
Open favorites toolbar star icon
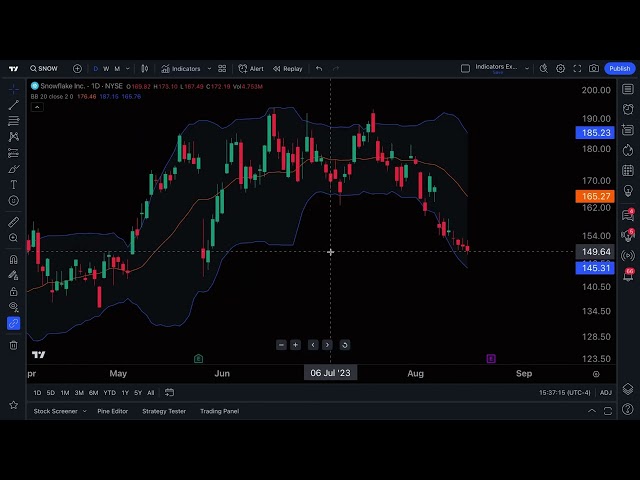tap(13, 405)
